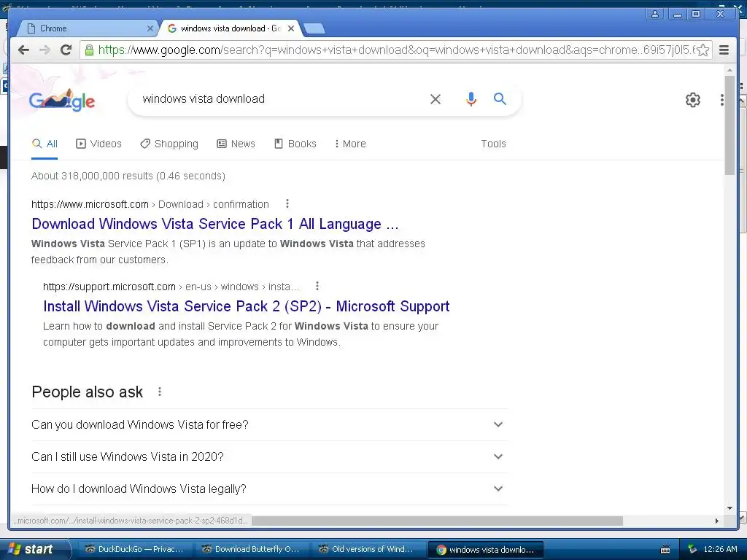Image resolution: width=747 pixels, height=560 pixels.
Task: Click the Google doodle logo
Action: [62, 100]
